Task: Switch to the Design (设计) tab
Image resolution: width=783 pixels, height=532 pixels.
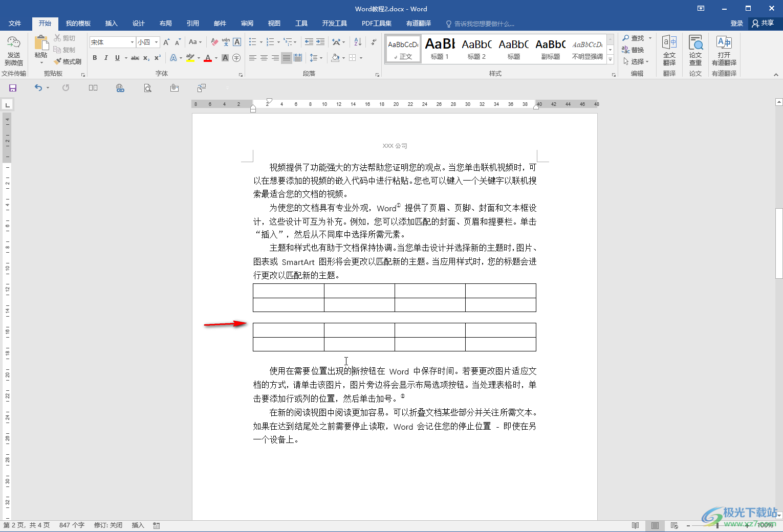Action: tap(138, 24)
